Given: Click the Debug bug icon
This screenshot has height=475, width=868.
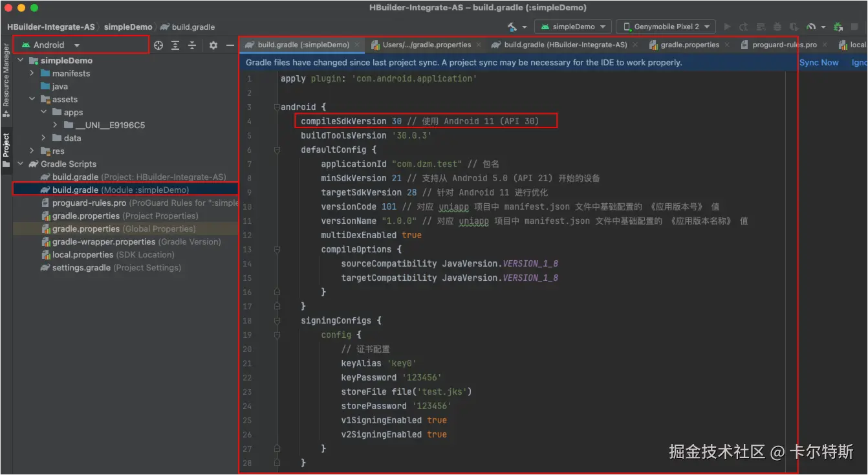Looking at the screenshot, I should (777, 27).
